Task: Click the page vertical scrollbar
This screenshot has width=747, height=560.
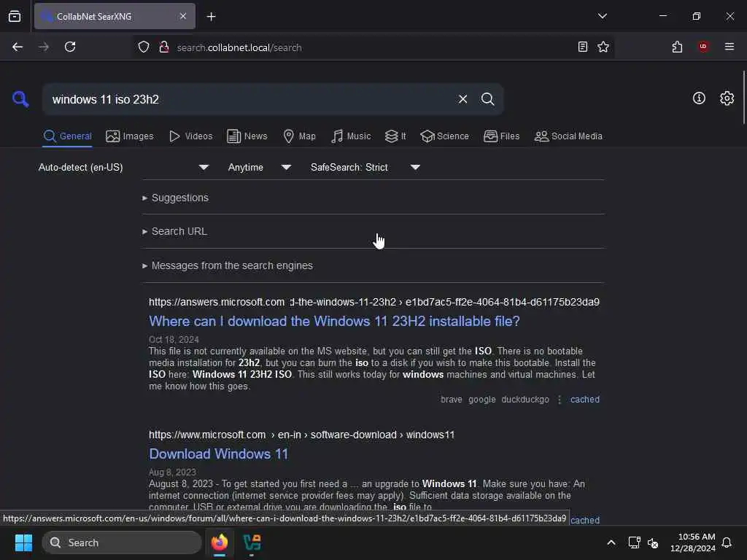Action: [743, 97]
